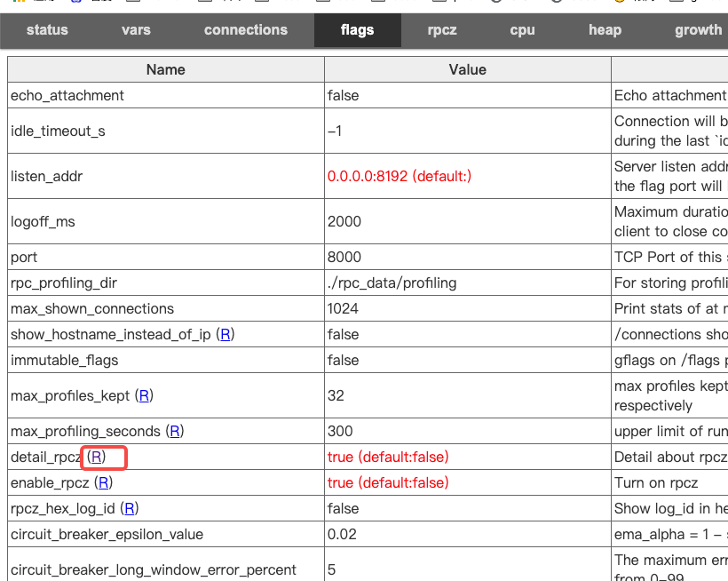Go to the rpcz tab
The width and height of the screenshot is (728, 581).
pos(442,30)
